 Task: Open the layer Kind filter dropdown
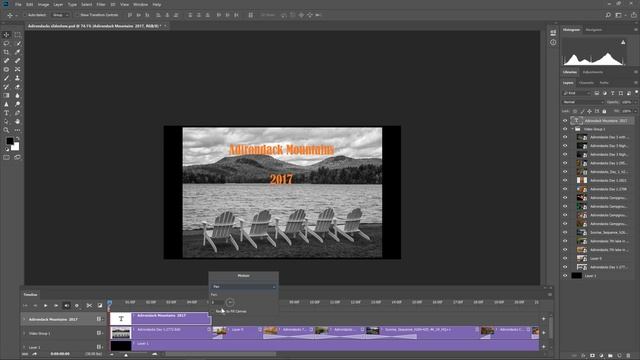(x=577, y=93)
